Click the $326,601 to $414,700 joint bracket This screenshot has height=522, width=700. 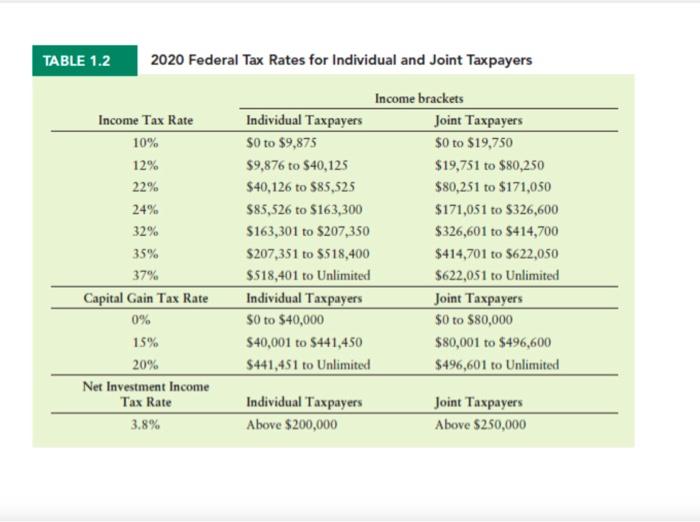[x=496, y=231]
